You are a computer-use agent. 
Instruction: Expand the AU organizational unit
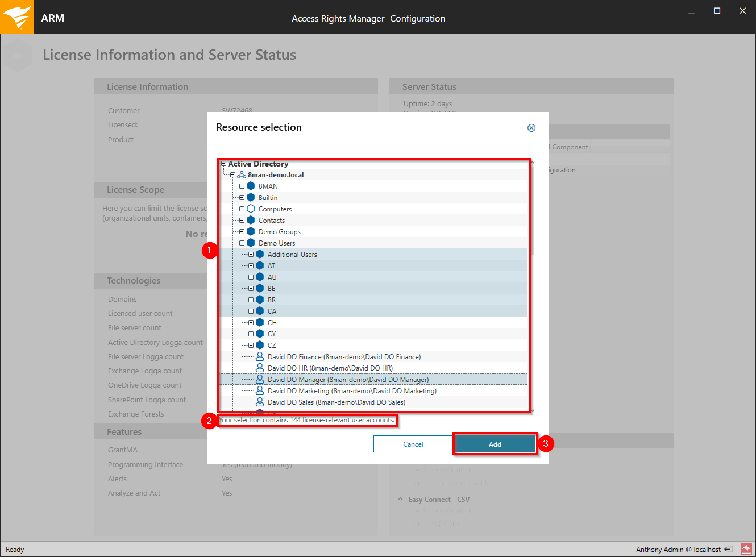click(x=251, y=277)
